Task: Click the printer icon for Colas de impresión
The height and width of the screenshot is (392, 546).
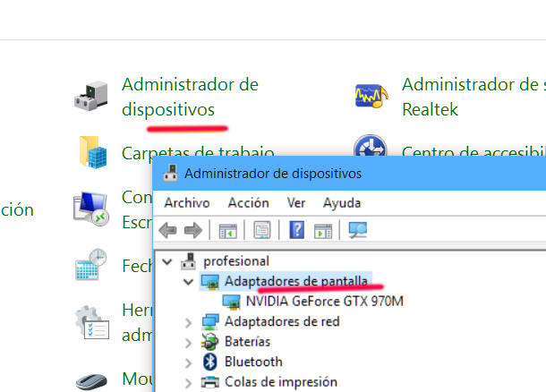Action: coord(210,382)
